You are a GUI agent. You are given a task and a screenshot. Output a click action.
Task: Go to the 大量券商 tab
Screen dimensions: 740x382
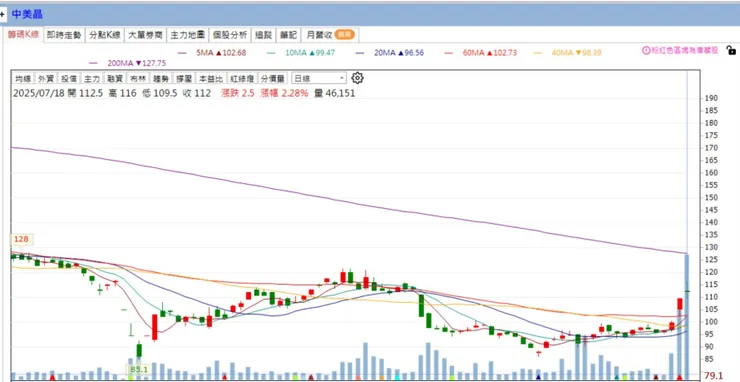[x=146, y=35]
